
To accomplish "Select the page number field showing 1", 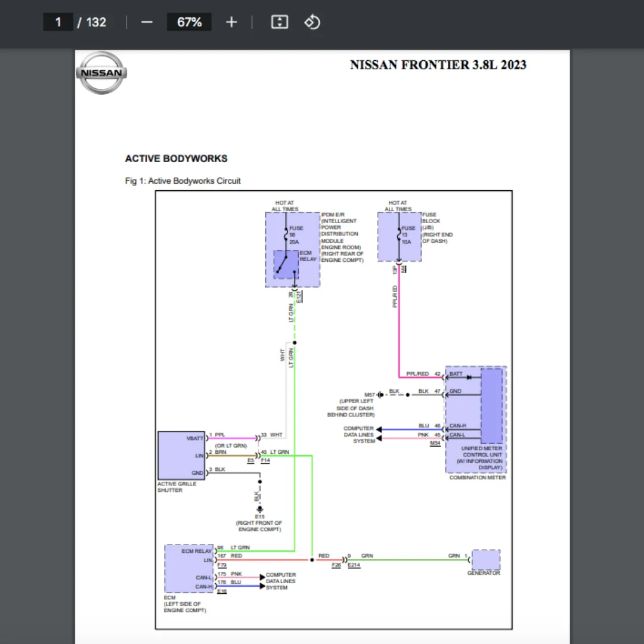I will coord(58,22).
